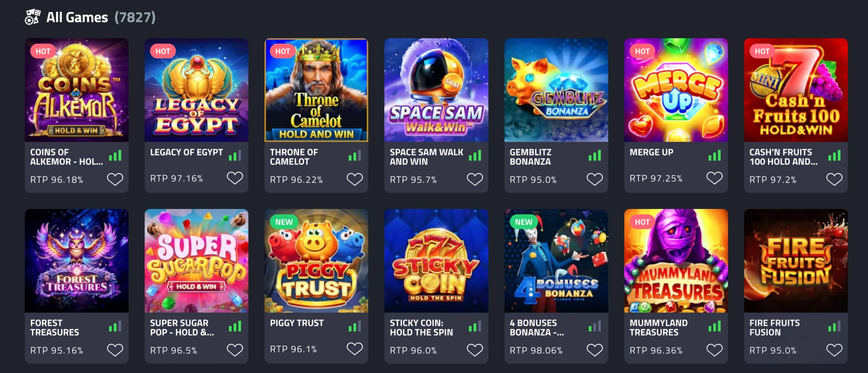The height and width of the screenshot is (373, 868).
Task: Click volatility bars icon on Merge Up
Action: tap(714, 156)
